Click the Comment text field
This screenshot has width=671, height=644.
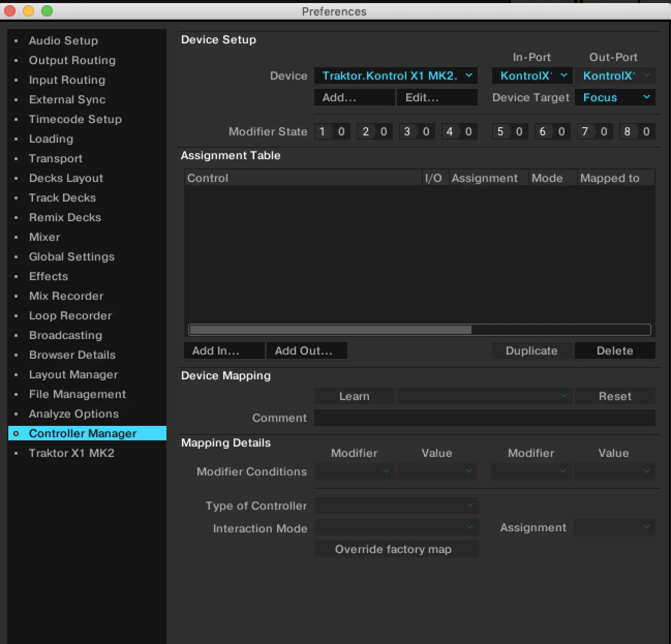pyautogui.click(x=484, y=418)
